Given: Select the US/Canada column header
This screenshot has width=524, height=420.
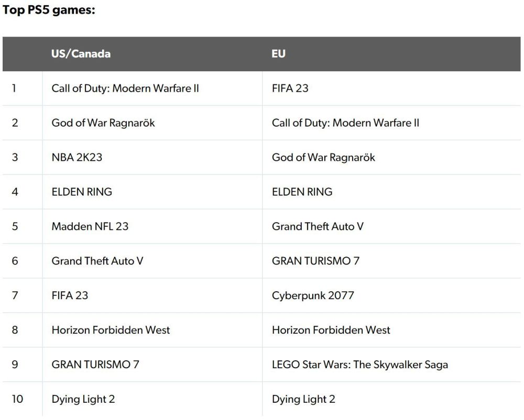Looking at the screenshot, I should 81,54.
